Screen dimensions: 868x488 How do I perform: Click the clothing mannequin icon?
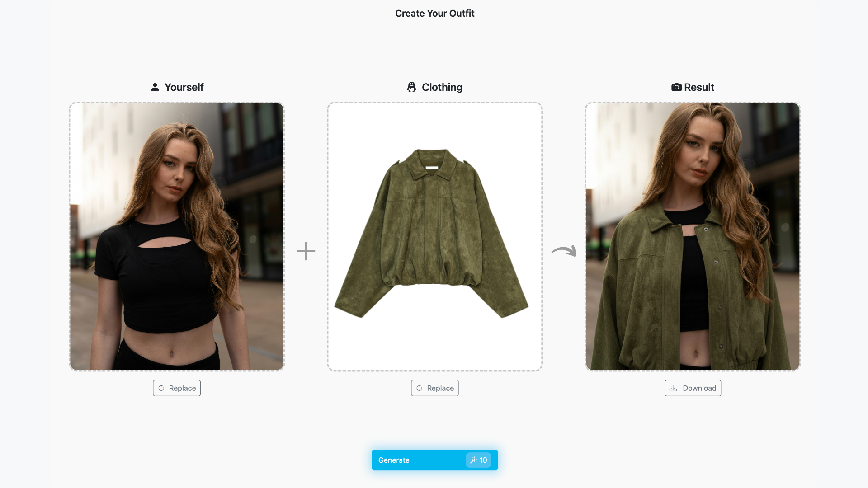point(411,87)
